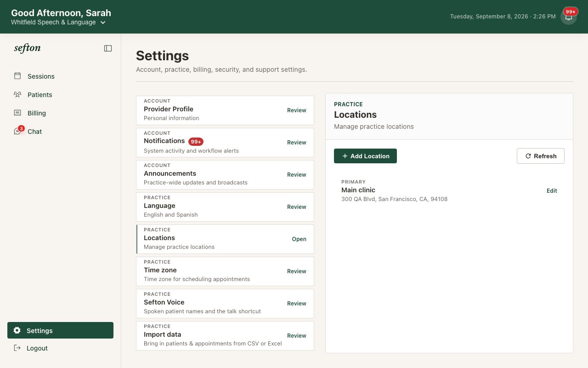Click 'System activity and workflow alerts' text
This screenshot has height=368, width=588.
pyautogui.click(x=191, y=151)
